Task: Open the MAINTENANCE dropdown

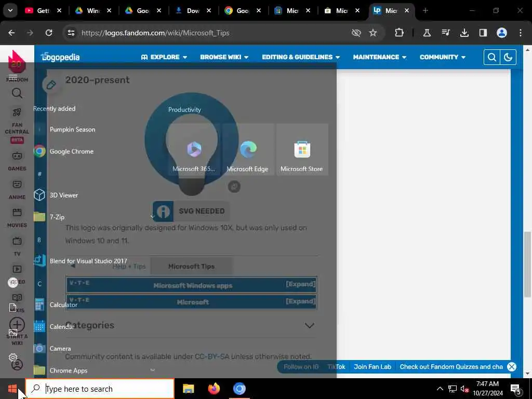Action: tap(379, 57)
